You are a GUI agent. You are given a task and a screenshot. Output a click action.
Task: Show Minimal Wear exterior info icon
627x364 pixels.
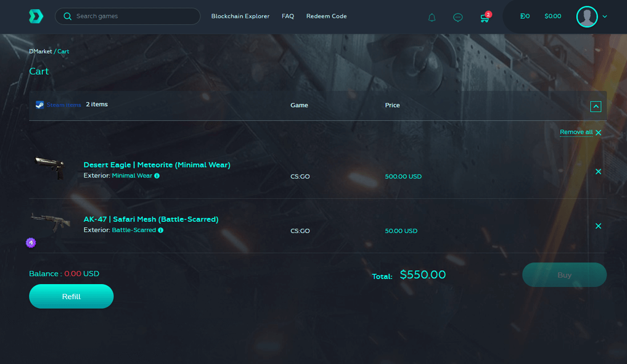coord(157,176)
